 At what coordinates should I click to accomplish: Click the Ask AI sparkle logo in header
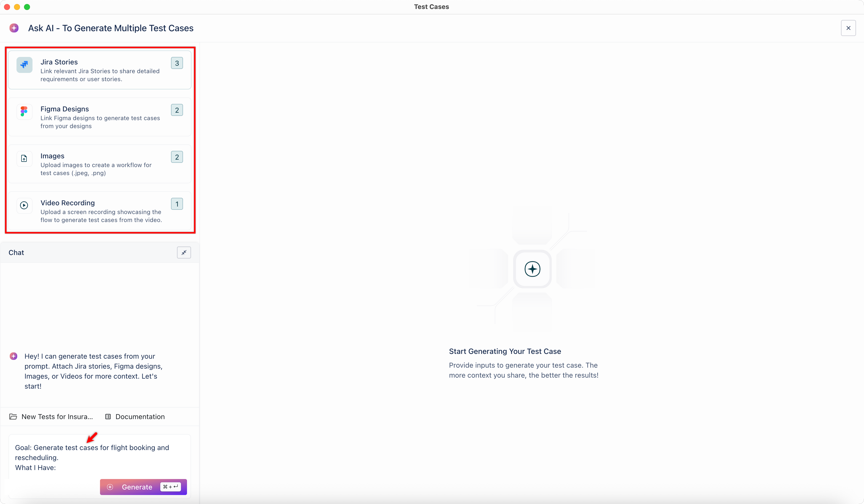click(14, 28)
